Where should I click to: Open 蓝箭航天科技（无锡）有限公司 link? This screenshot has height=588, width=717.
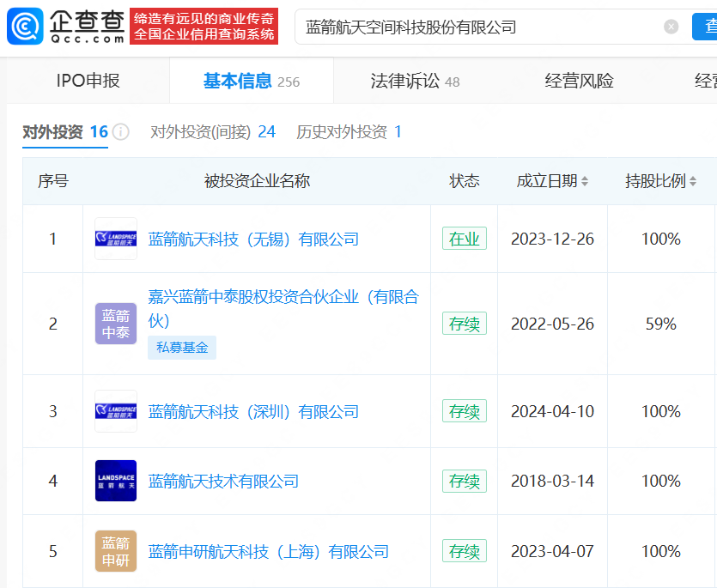point(253,239)
